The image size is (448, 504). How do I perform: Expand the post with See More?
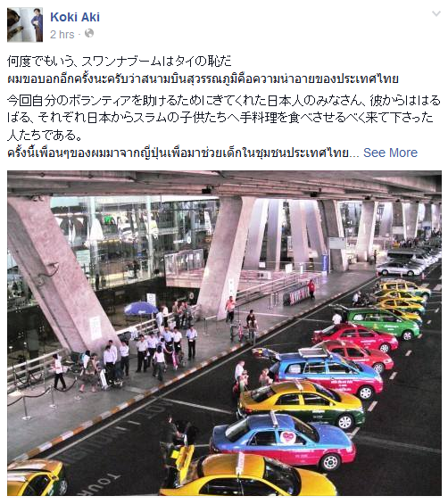click(x=390, y=153)
